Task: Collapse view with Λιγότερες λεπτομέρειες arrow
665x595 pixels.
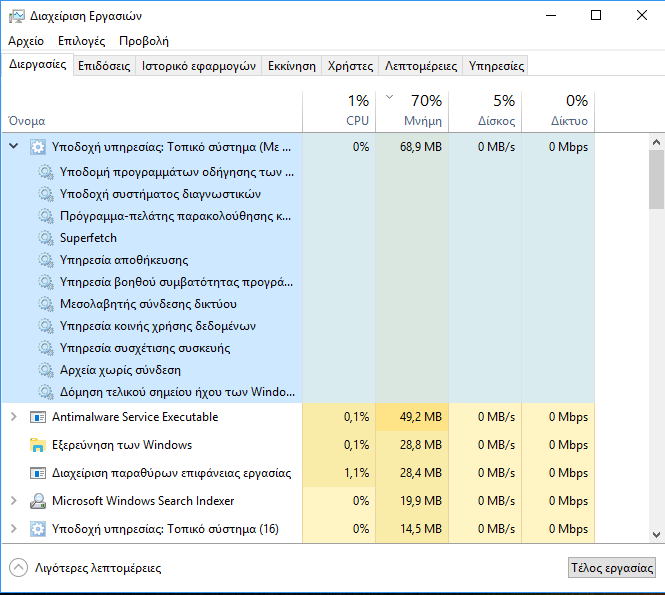Action: point(18,568)
